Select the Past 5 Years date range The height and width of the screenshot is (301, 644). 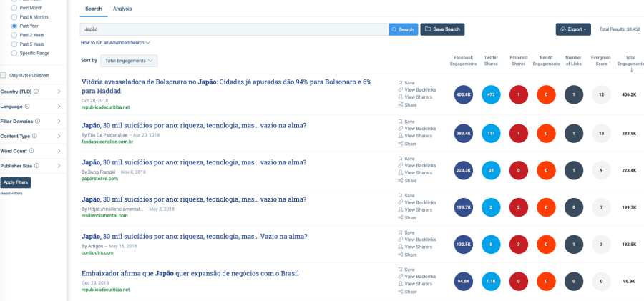click(x=14, y=44)
